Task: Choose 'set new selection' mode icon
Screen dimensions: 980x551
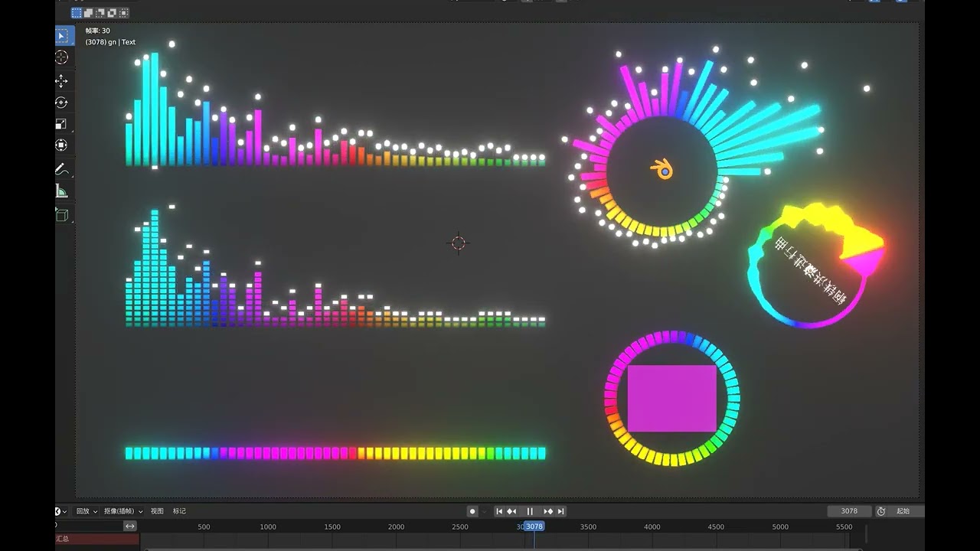Action: 77,13
